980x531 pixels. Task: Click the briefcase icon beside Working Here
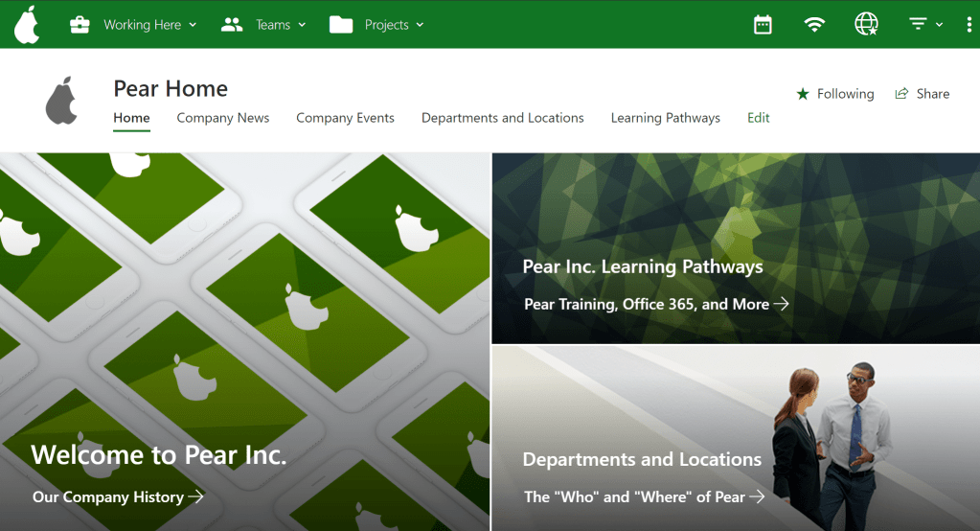[80, 25]
